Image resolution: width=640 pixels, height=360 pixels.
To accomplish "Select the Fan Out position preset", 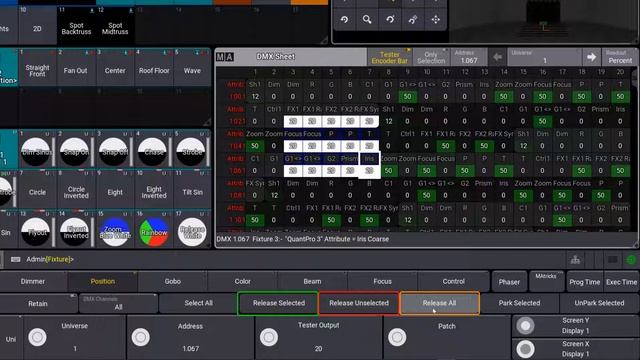I will tap(76, 68).
